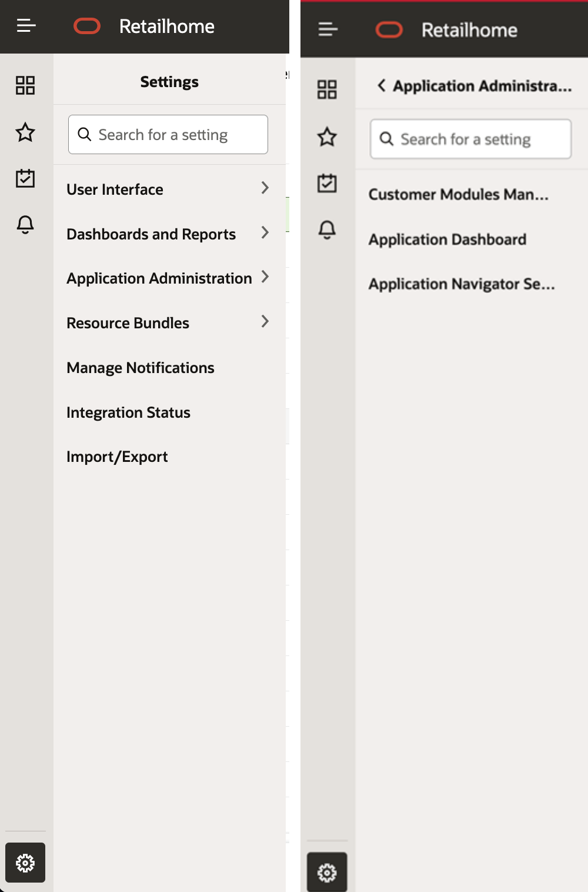The height and width of the screenshot is (892, 588).
Task: Expand Resource Bundles chevron
Action: click(x=265, y=321)
